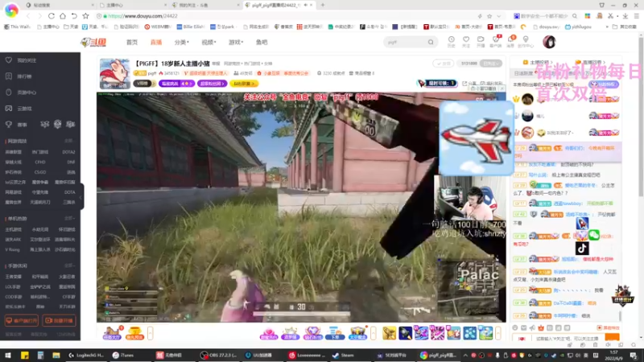Click the undo closed tab icon
Image resolution: width=644 pixels, height=362 pixels.
pyautogui.click(x=74, y=16)
